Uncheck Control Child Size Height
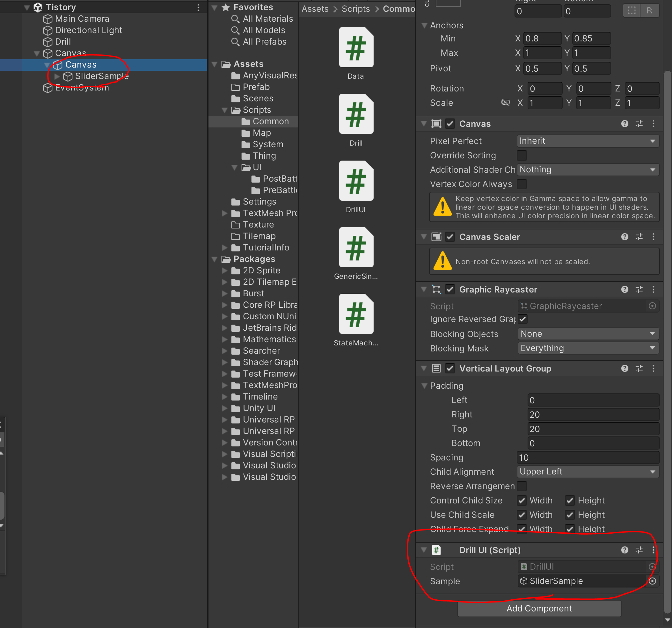The width and height of the screenshot is (672, 628). click(x=570, y=500)
